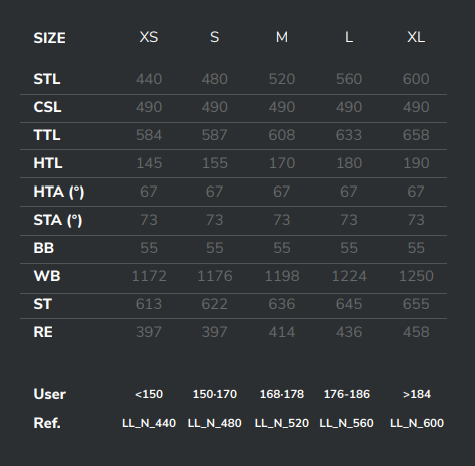Select the LL_N_440 reference code
The width and height of the screenshot is (475, 466).
coord(149,423)
